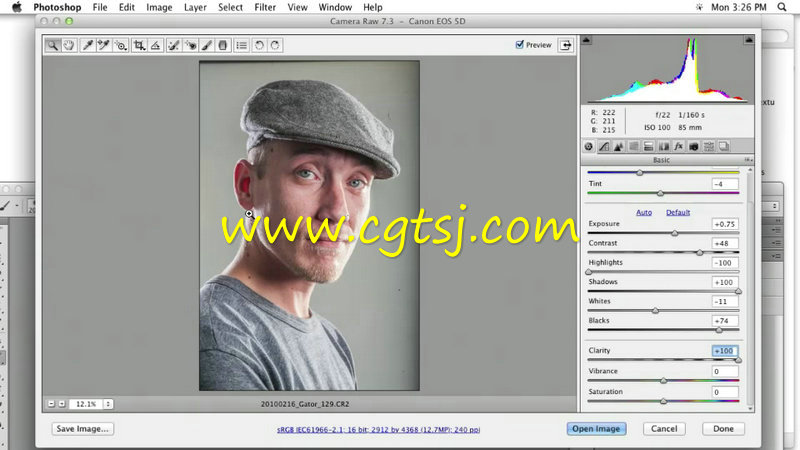This screenshot has height=450, width=800.
Task: Open the HSL / Grayscale panel icon
Action: pyautogui.click(x=634, y=146)
